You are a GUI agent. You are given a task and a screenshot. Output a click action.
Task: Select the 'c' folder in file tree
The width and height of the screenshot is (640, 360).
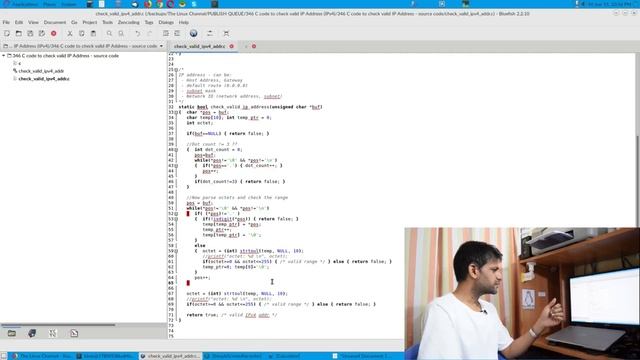click(19, 63)
